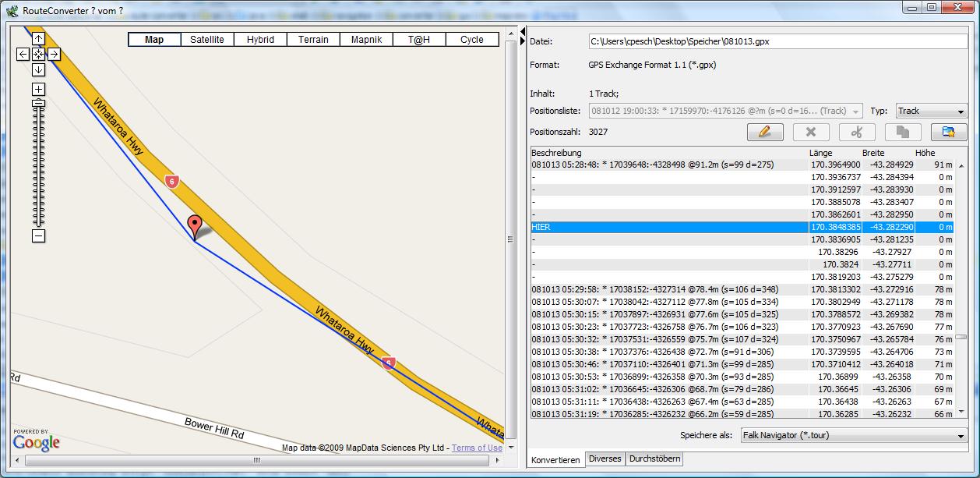Click the Highway 6 shield near the marker
Viewport: 980px width, 478px height.
pos(172,182)
